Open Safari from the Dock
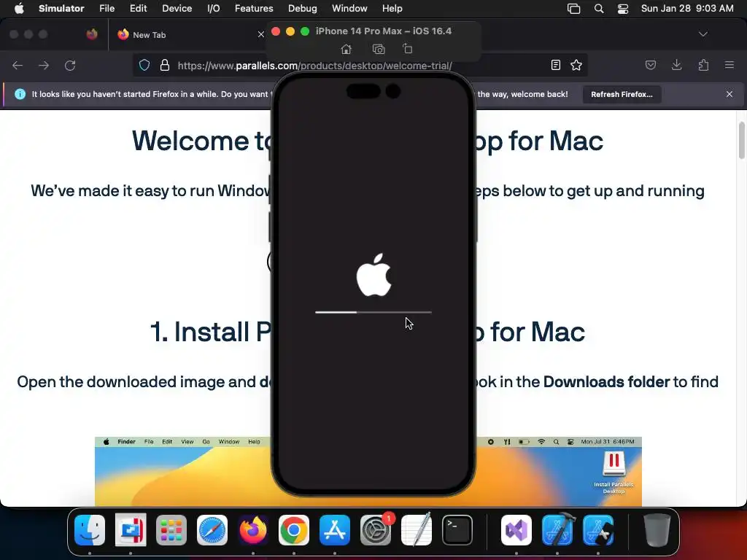747x560 pixels. pos(212,530)
